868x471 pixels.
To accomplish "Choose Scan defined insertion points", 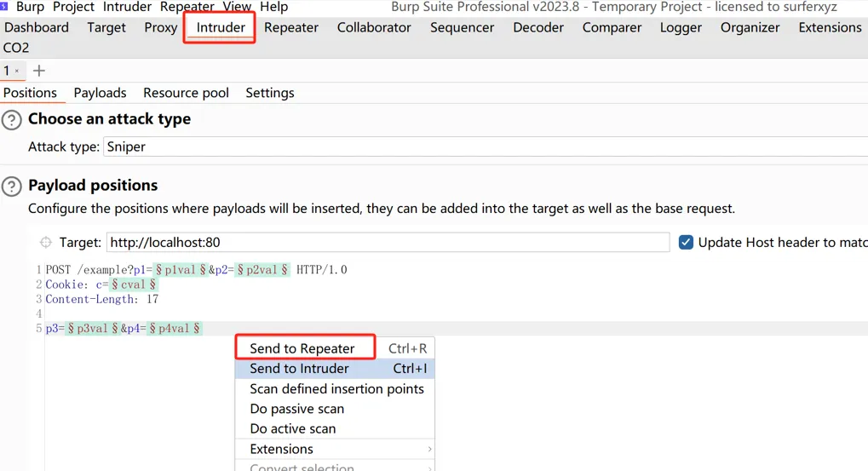I will [335, 388].
